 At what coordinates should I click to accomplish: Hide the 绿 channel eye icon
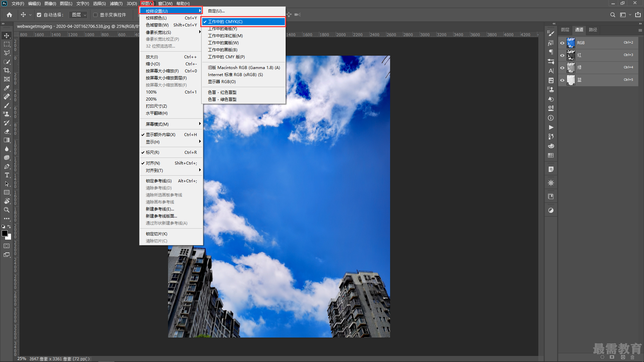(x=562, y=68)
